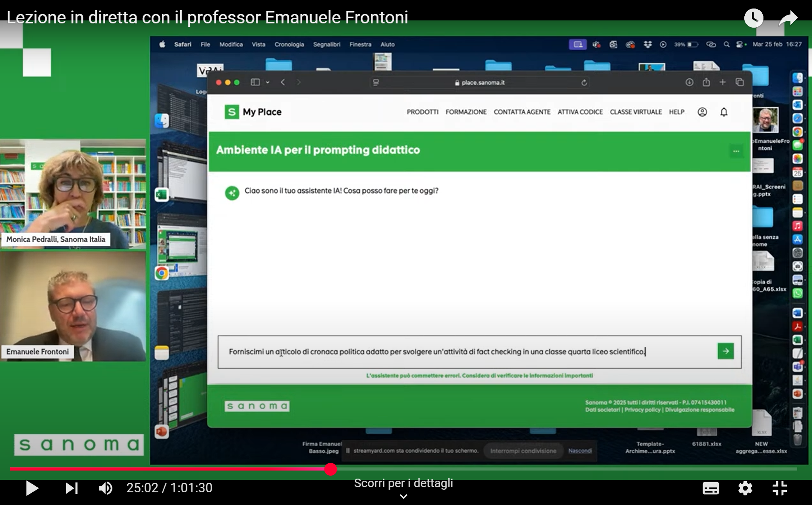Open Music app in the right dock
The width and height of the screenshot is (812, 505).
pyautogui.click(x=798, y=226)
